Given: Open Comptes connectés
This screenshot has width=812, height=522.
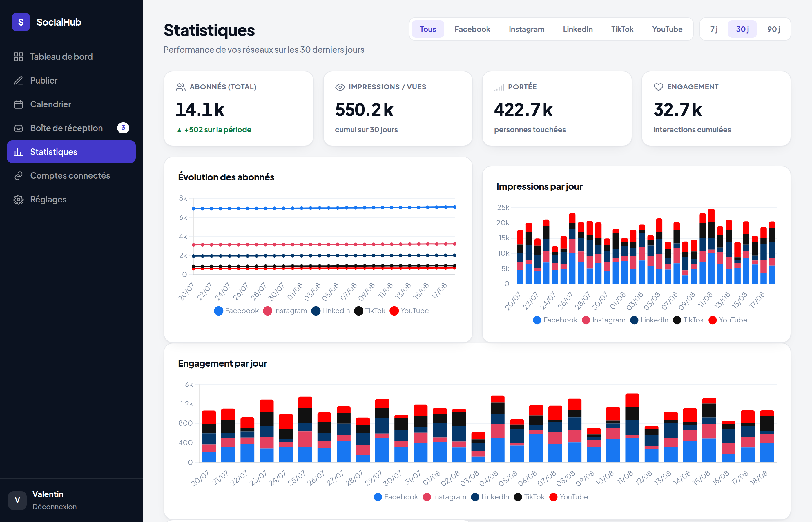Looking at the screenshot, I should pos(71,175).
